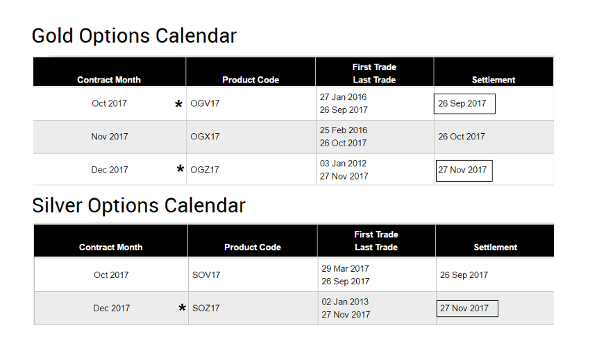Click the asterisk beside gold Oct 2017
The image size is (590, 364).
(x=178, y=105)
